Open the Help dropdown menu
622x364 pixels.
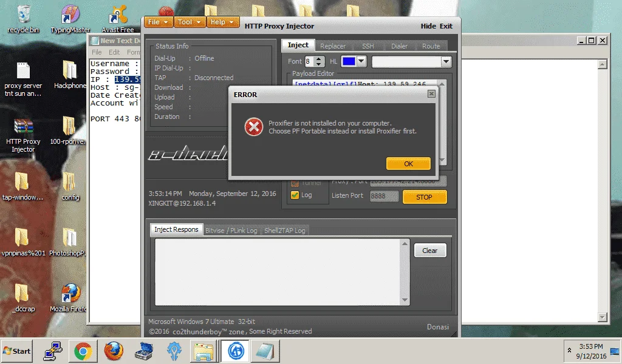pyautogui.click(x=223, y=22)
